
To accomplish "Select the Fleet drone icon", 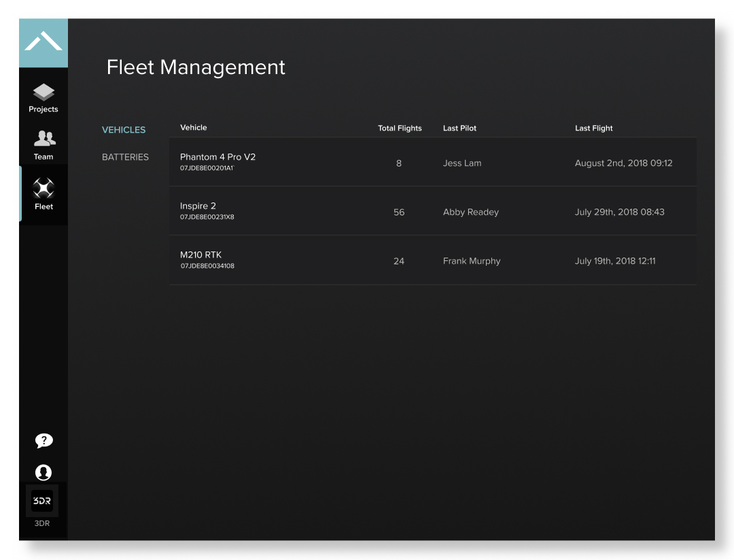I will click(x=43, y=188).
